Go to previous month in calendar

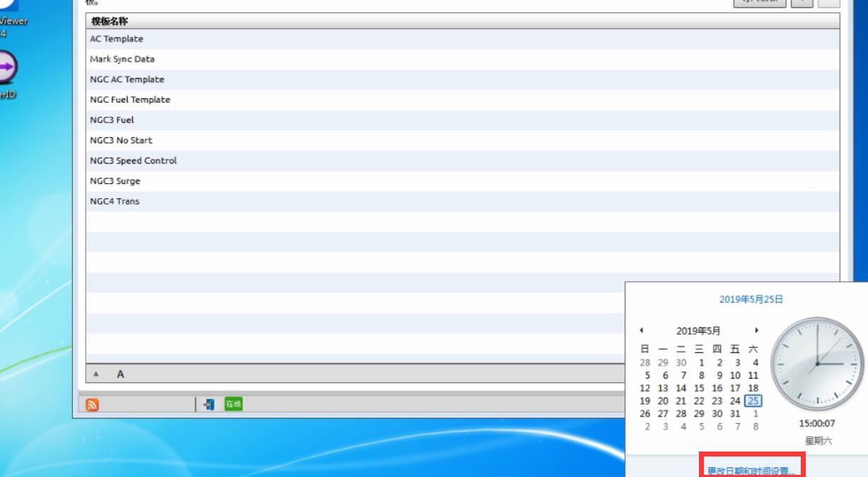point(641,331)
